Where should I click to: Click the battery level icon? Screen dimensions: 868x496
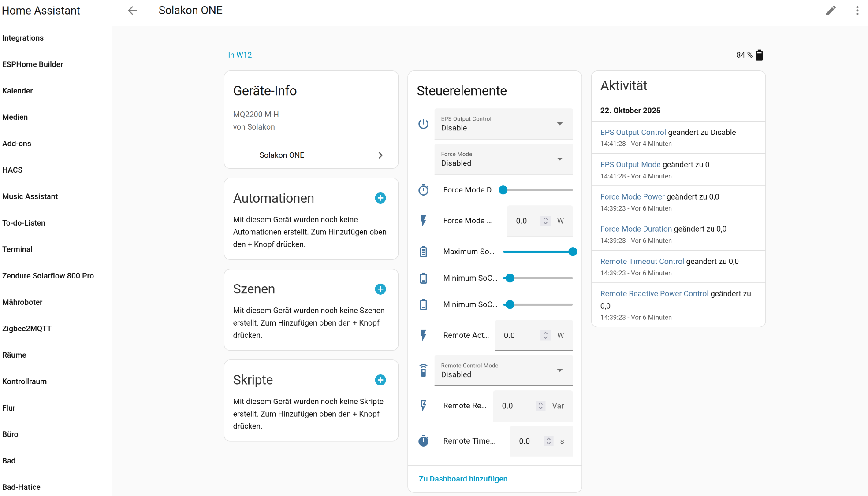759,55
